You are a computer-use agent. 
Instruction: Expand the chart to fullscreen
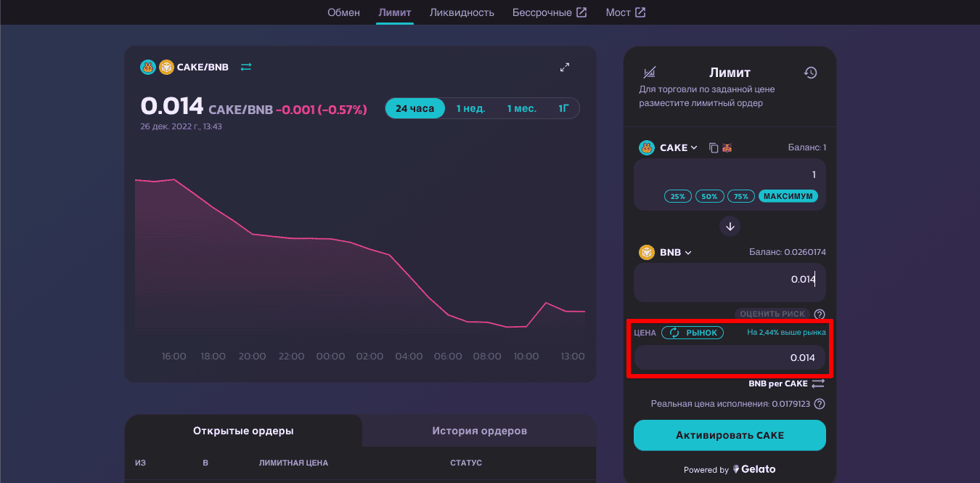click(x=565, y=67)
